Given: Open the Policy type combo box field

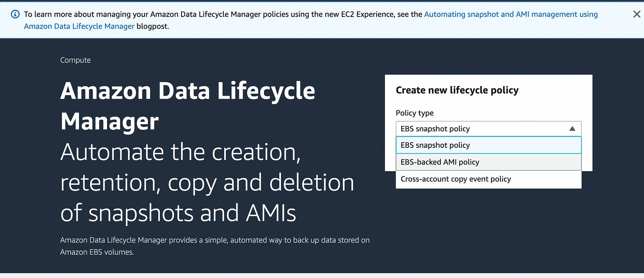Looking at the screenshot, I should click(489, 129).
